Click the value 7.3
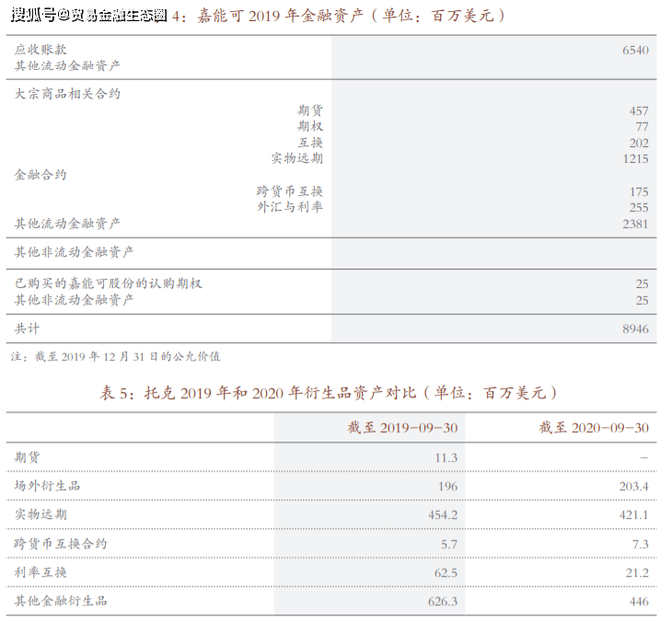The height and width of the screenshot is (621, 672). (641, 545)
